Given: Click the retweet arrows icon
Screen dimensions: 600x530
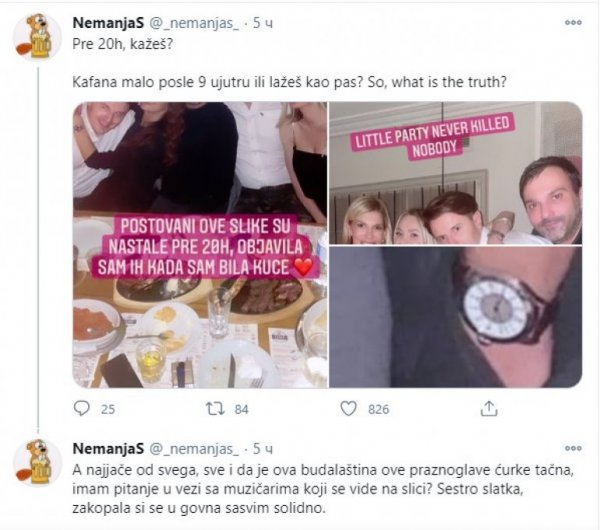Looking at the screenshot, I should click(x=215, y=409).
